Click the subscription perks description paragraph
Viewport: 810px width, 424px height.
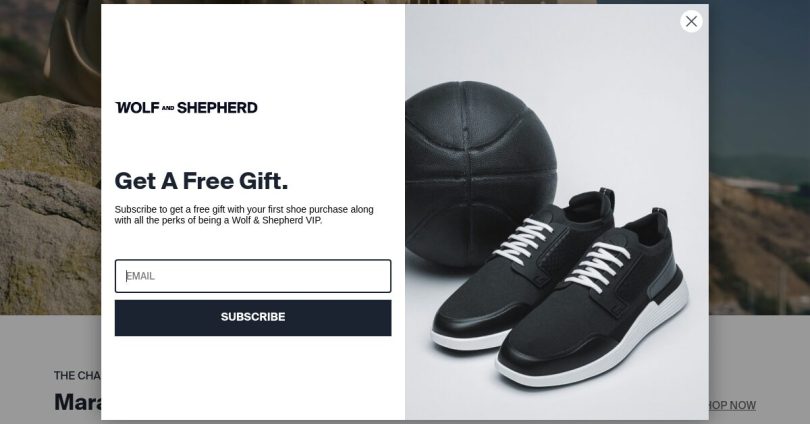(x=244, y=215)
